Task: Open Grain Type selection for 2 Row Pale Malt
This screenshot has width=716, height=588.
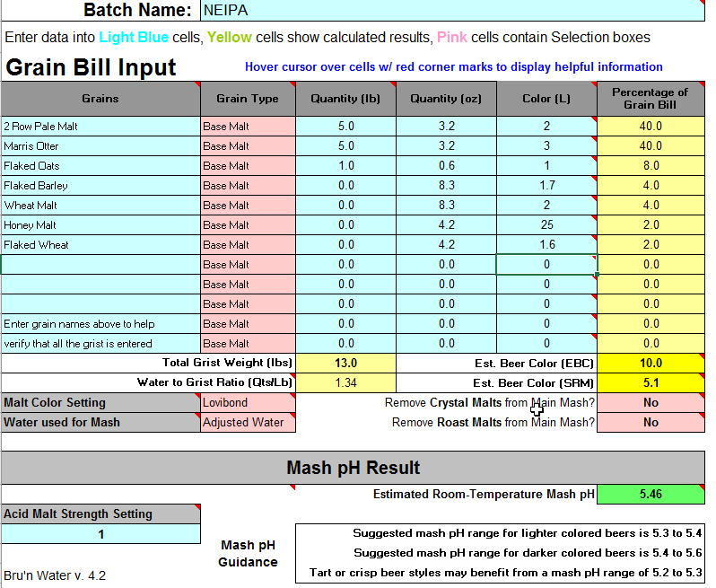Action: pyautogui.click(x=248, y=126)
